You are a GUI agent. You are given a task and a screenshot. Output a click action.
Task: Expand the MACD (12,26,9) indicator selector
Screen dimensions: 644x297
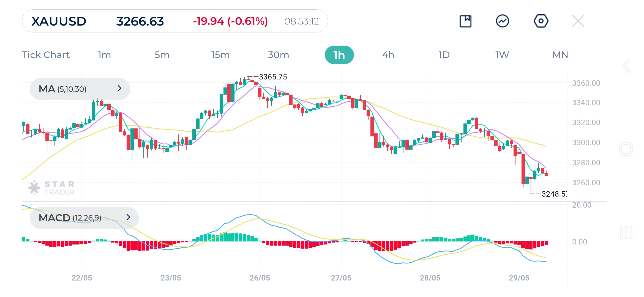(x=84, y=218)
